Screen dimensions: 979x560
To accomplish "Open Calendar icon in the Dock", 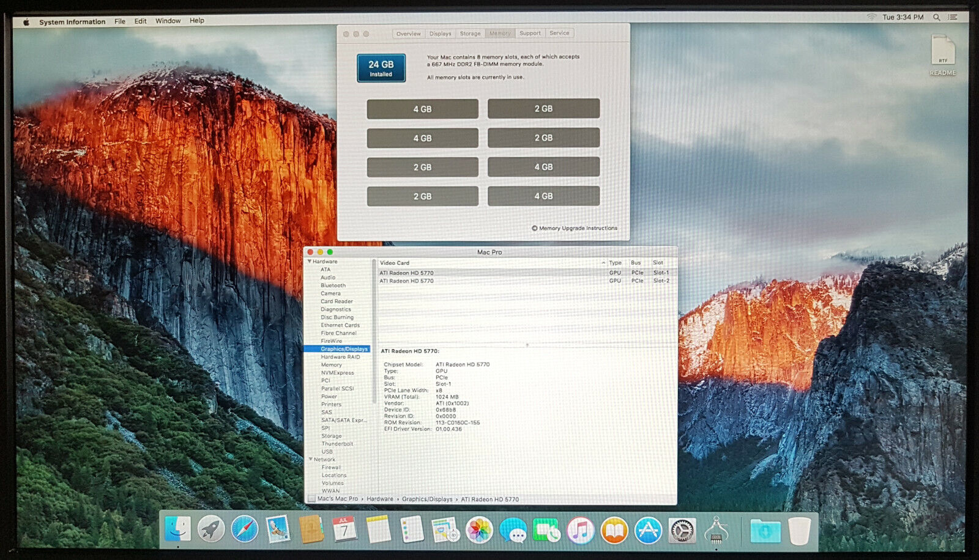I will click(345, 529).
